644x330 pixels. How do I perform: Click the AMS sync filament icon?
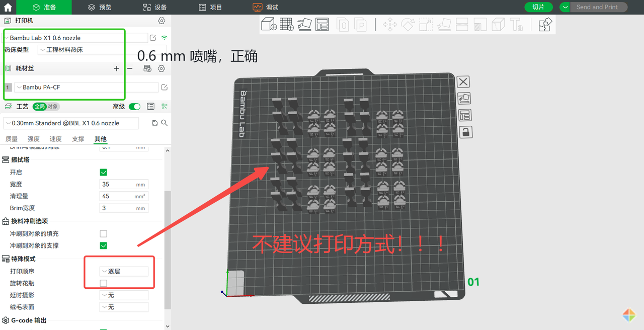(x=148, y=68)
